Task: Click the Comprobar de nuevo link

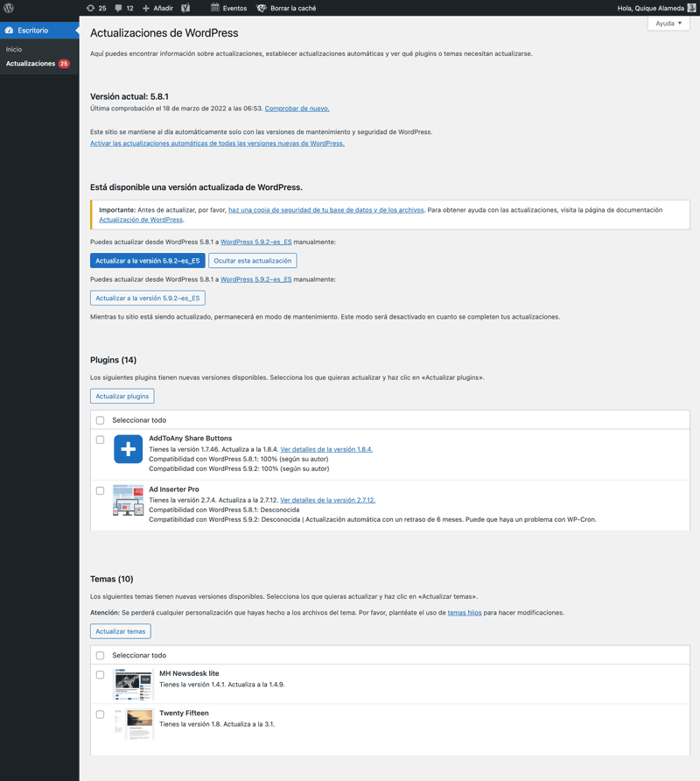Action: (x=297, y=109)
